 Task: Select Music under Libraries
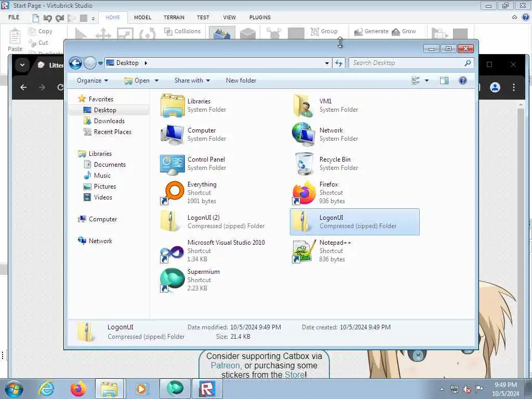[x=98, y=176]
